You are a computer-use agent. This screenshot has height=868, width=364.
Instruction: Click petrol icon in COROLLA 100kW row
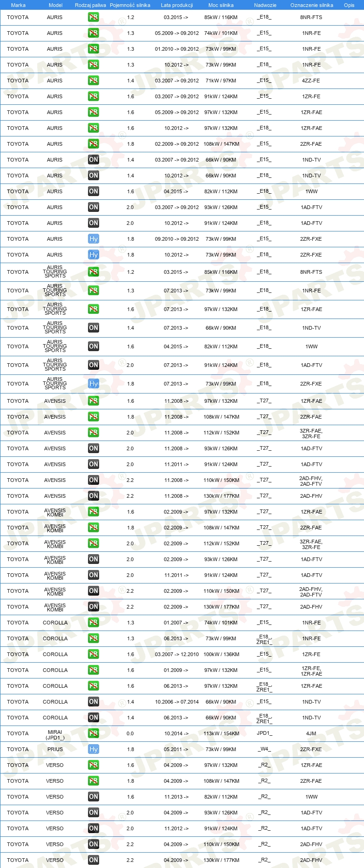pyautogui.click(x=93, y=654)
